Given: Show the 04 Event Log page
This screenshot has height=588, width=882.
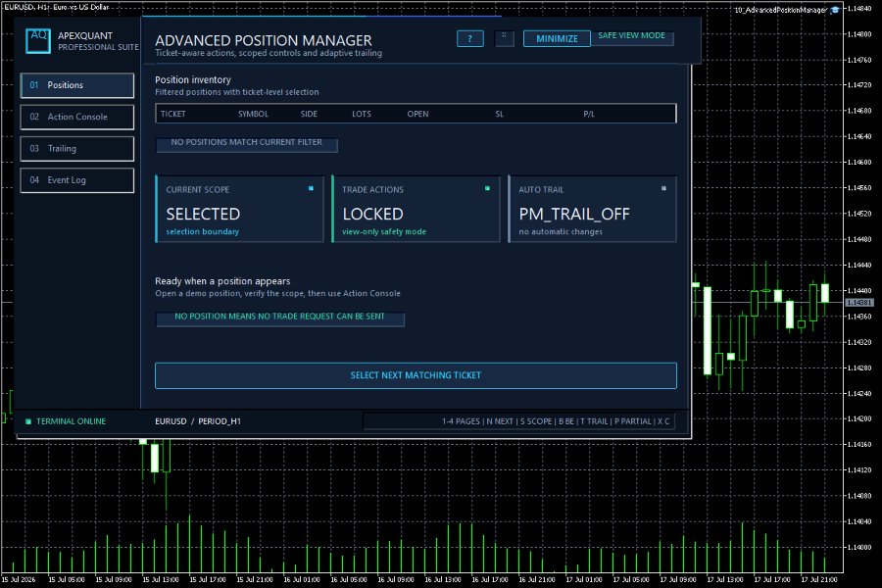Looking at the screenshot, I should pyautogui.click(x=77, y=180).
